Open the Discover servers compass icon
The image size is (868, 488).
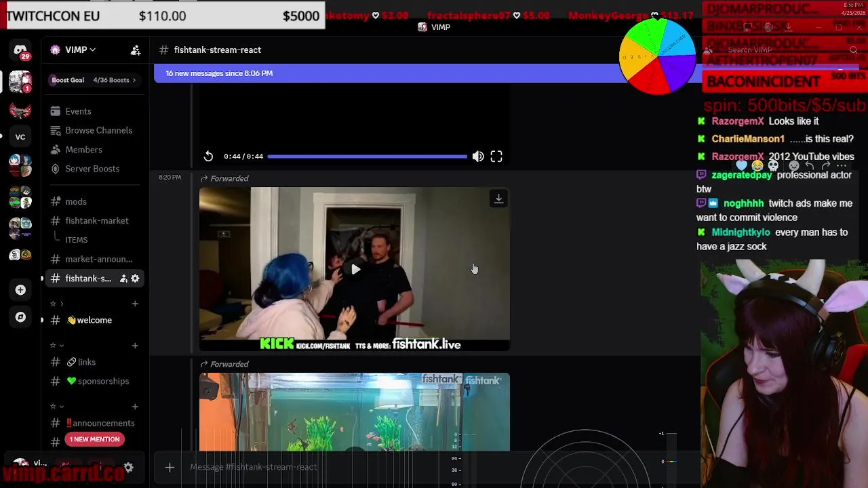pos(20,317)
